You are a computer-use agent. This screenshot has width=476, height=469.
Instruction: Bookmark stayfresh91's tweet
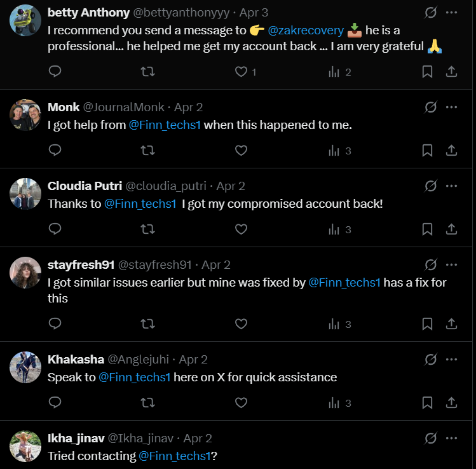[428, 324]
